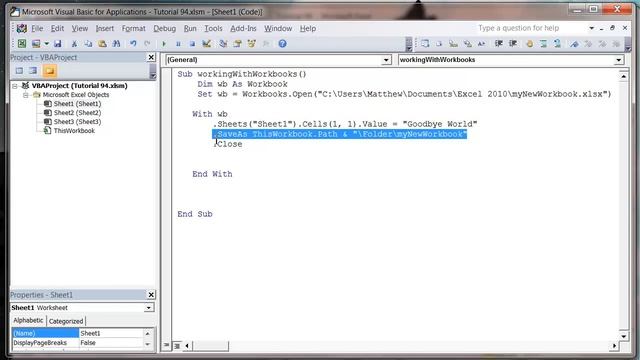Select Sheet3 (Sheet3) in project tree
This screenshot has height=360, width=640.
[77, 122]
